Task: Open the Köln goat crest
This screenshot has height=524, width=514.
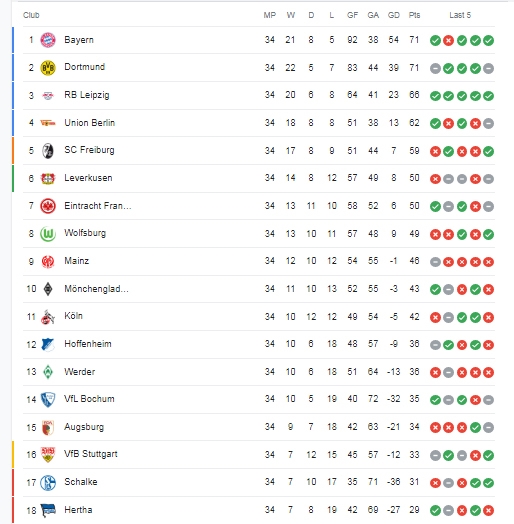Action: tap(48, 317)
